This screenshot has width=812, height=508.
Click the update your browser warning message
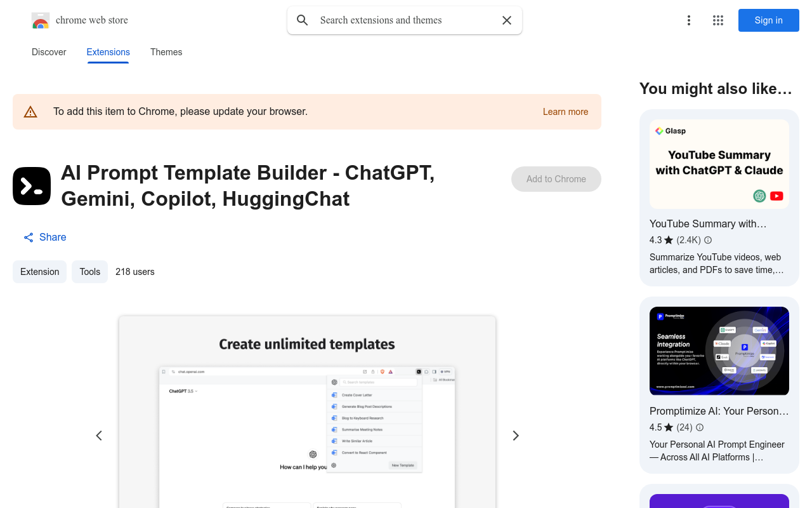180,112
